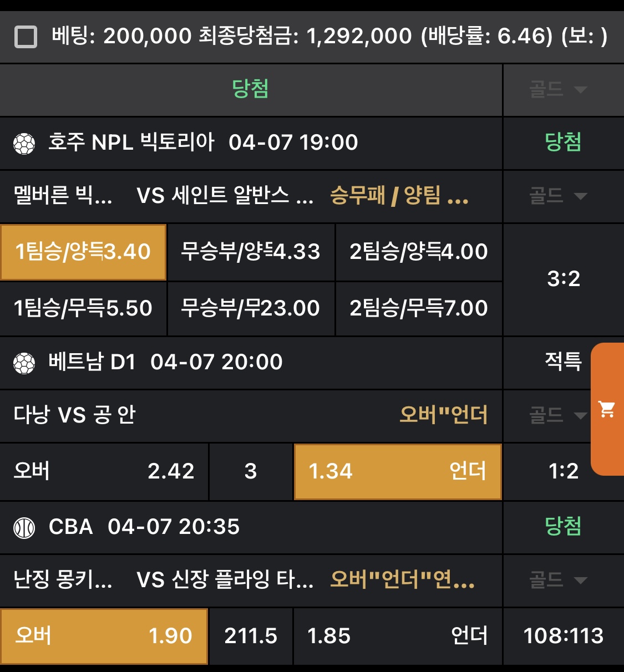Screen dimensions: 624x672
Task: Expand the 골드 dropdown in the top header row
Action: click(558, 90)
